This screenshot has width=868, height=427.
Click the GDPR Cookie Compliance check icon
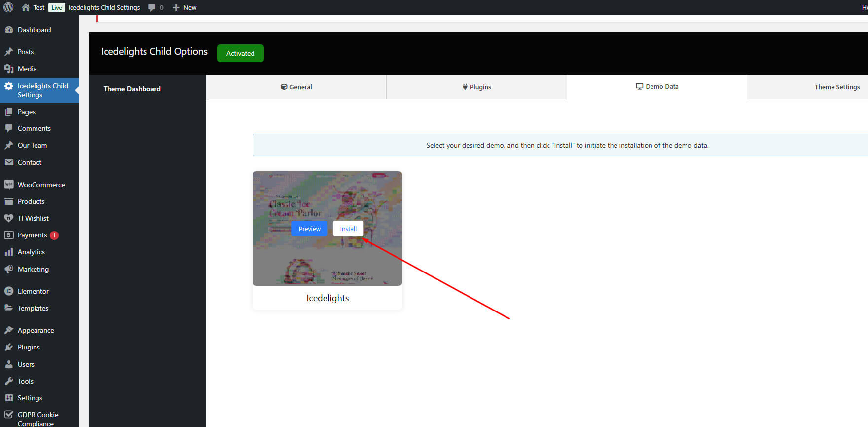(9, 415)
